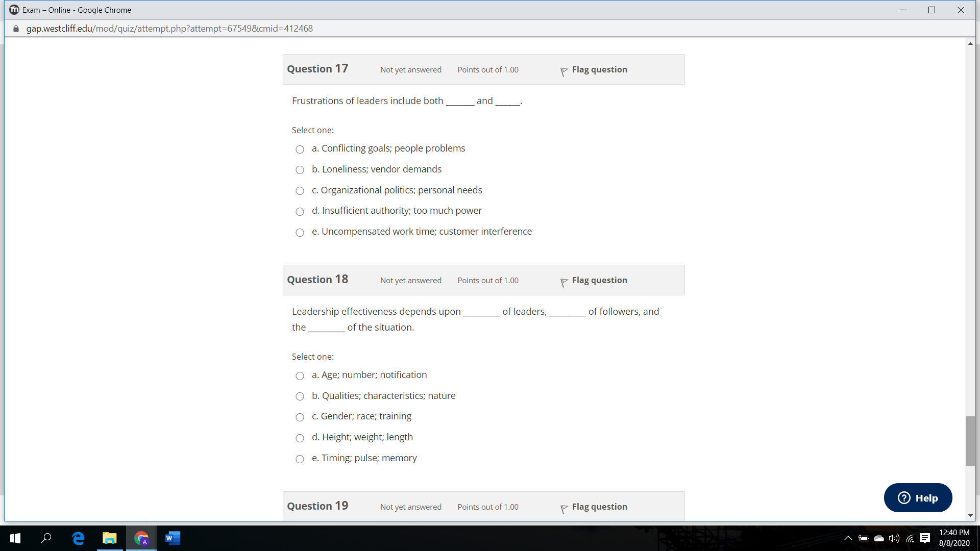Expand Question 19 section
The width and height of the screenshot is (980, 551).
(x=317, y=506)
